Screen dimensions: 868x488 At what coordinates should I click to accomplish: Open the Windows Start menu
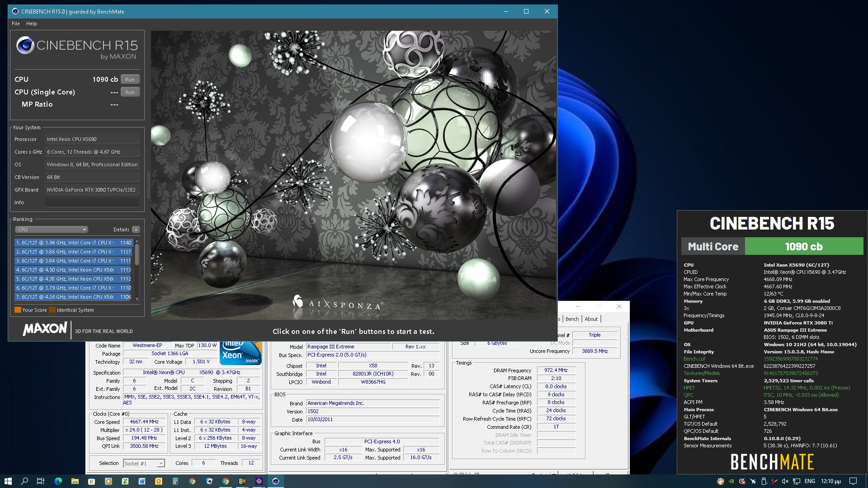(8, 481)
